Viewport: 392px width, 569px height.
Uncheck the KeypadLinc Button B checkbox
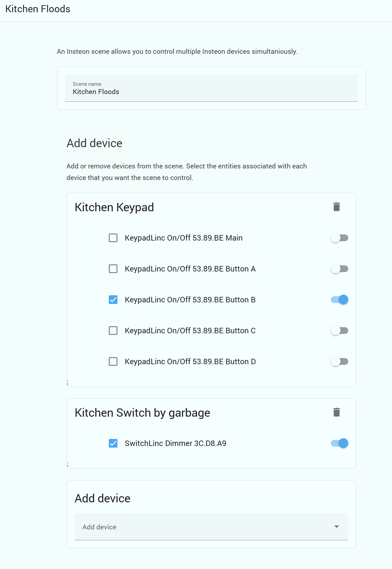point(113,300)
